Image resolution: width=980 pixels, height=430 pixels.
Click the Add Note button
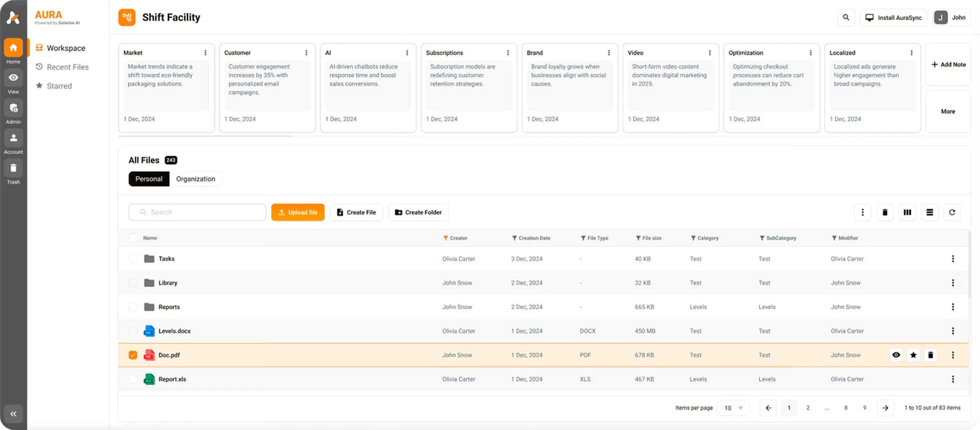pyautogui.click(x=948, y=64)
